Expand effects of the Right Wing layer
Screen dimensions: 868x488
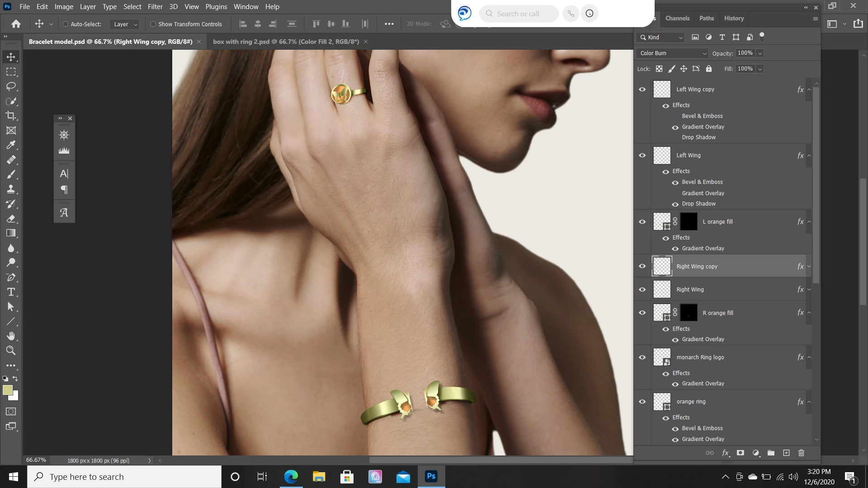coord(809,290)
